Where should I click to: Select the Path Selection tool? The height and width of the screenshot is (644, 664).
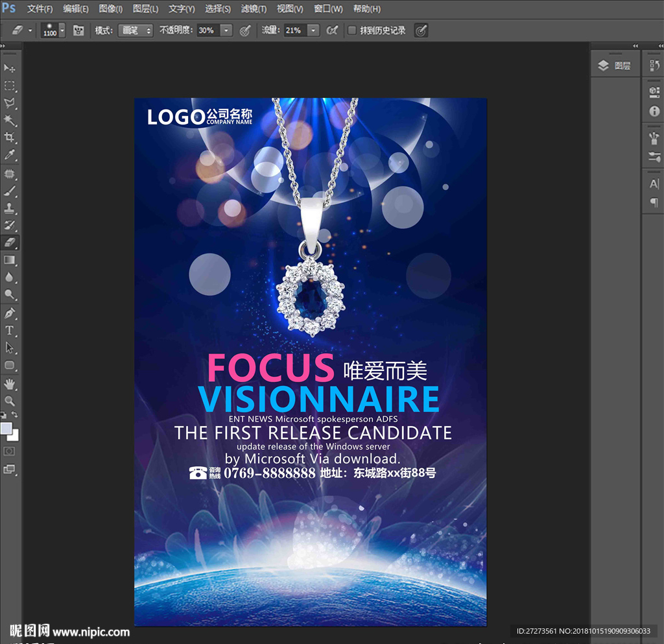pyautogui.click(x=9, y=348)
